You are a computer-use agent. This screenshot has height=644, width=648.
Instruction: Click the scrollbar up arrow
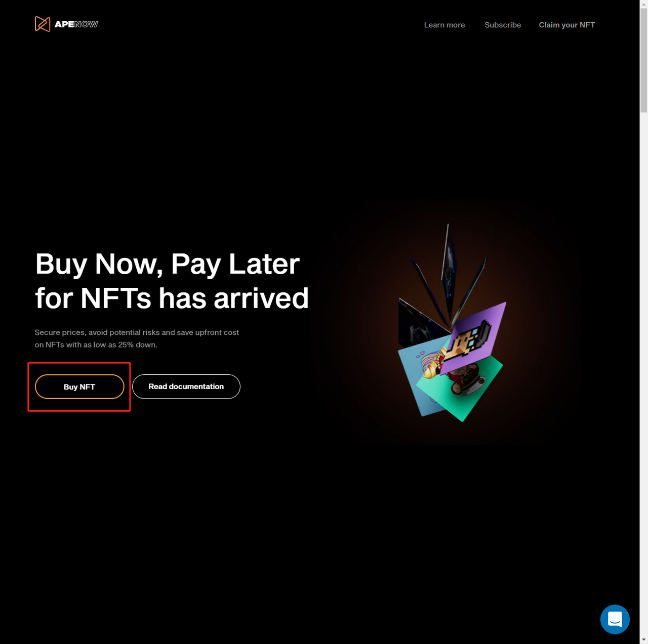pos(643,4)
